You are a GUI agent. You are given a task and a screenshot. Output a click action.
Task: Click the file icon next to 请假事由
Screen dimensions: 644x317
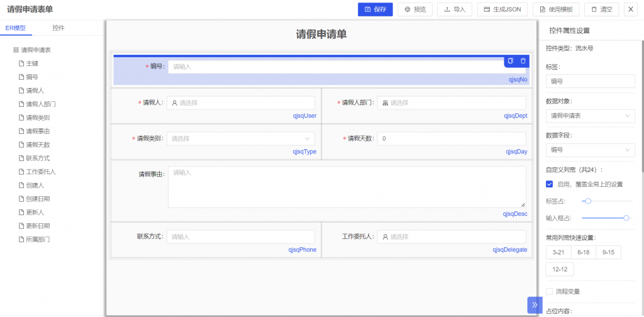21,131
